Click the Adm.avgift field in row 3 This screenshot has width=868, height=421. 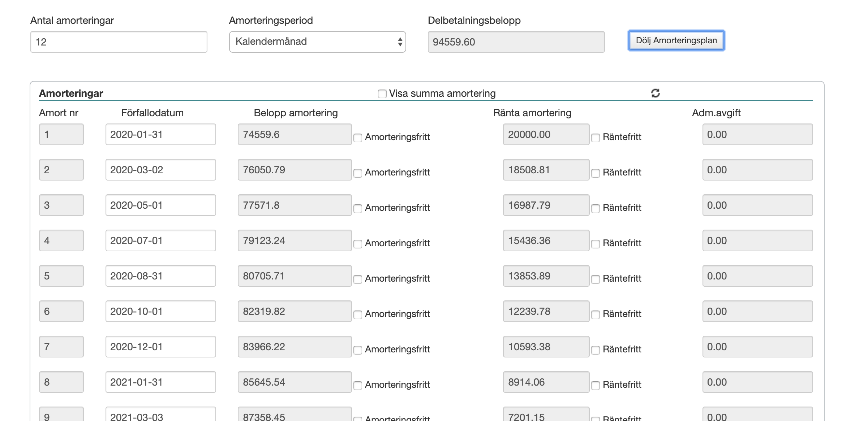(757, 205)
